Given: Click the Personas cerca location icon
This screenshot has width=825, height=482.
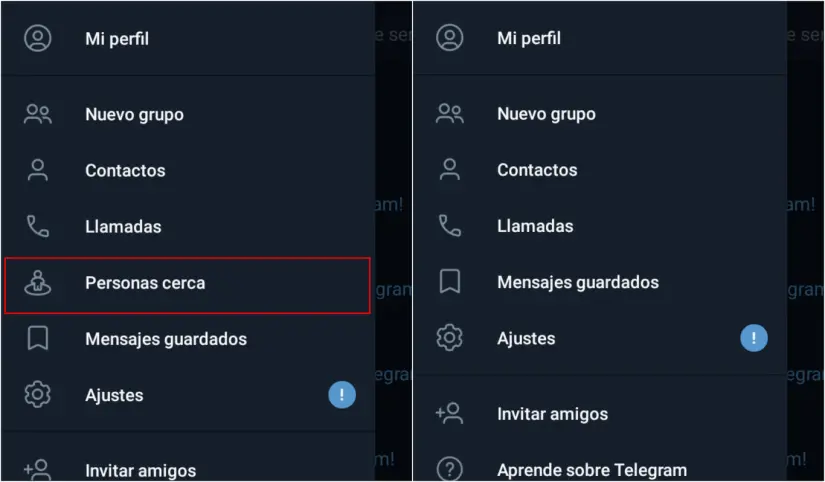Looking at the screenshot, I should click(38, 283).
